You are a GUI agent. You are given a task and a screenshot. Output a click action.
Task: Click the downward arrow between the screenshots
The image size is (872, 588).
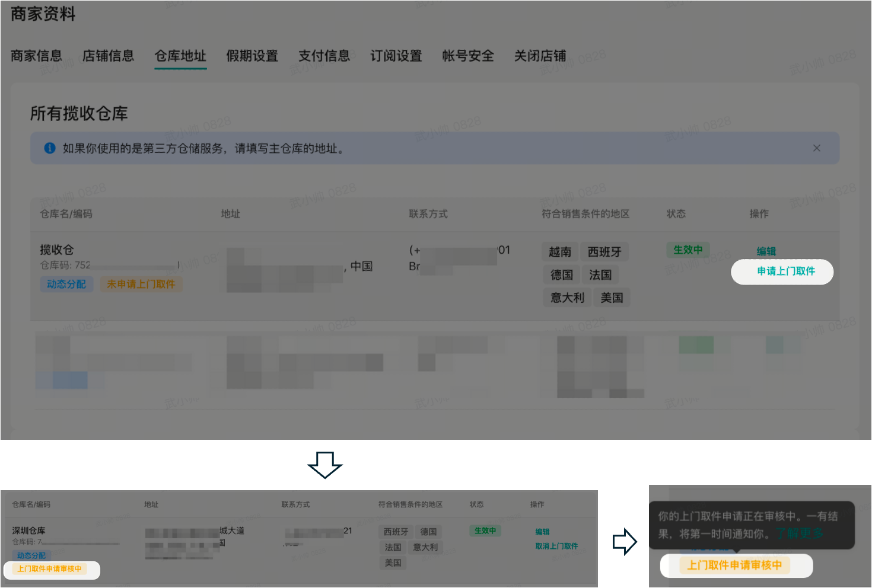324,465
